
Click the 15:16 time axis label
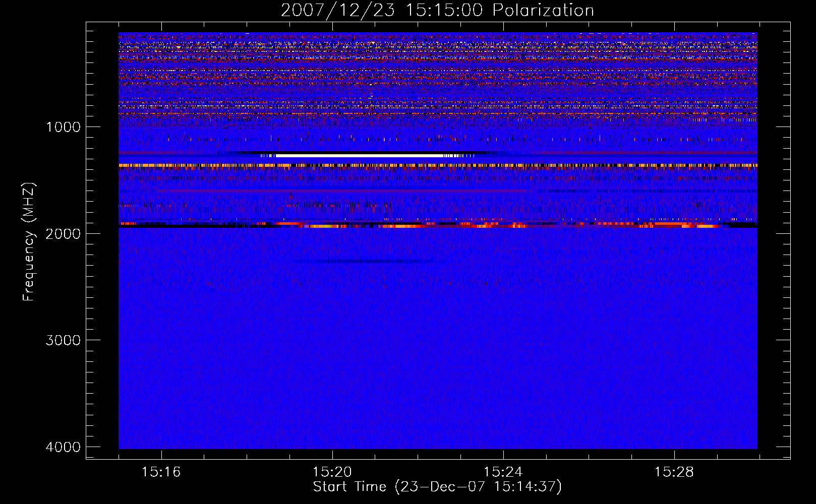(161, 472)
